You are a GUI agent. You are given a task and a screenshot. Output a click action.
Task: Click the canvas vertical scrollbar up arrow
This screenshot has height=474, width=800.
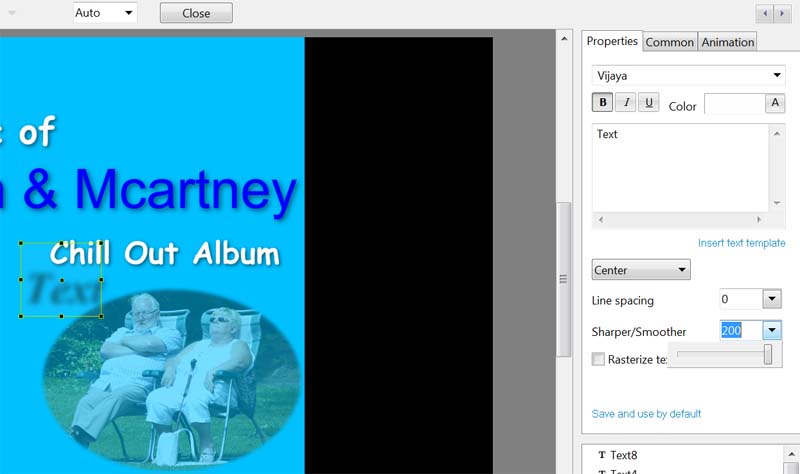click(x=563, y=38)
